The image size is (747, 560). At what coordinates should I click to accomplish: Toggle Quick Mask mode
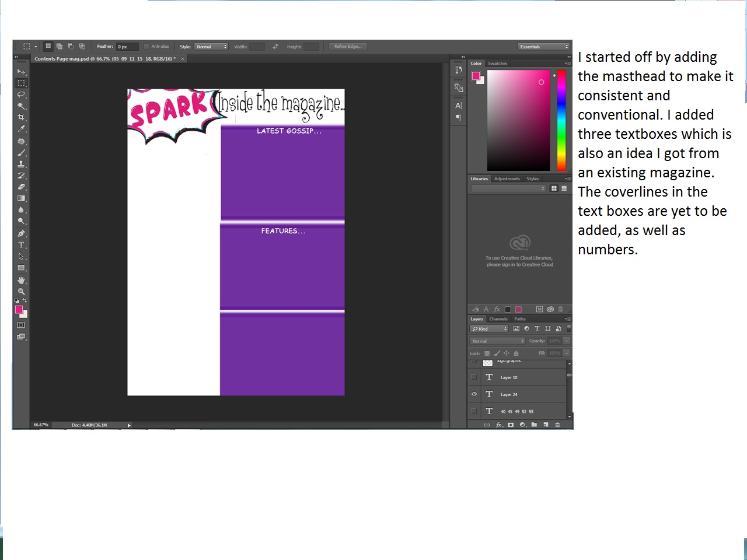tap(21, 325)
